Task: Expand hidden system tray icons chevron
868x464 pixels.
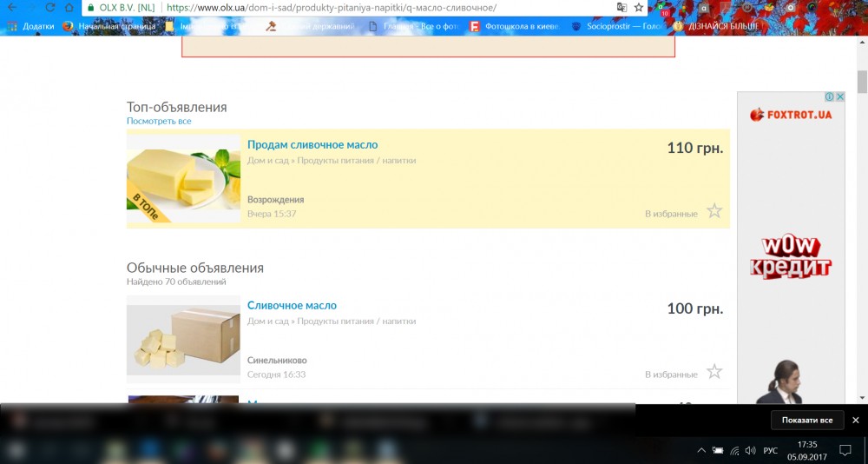Action: pos(701,450)
